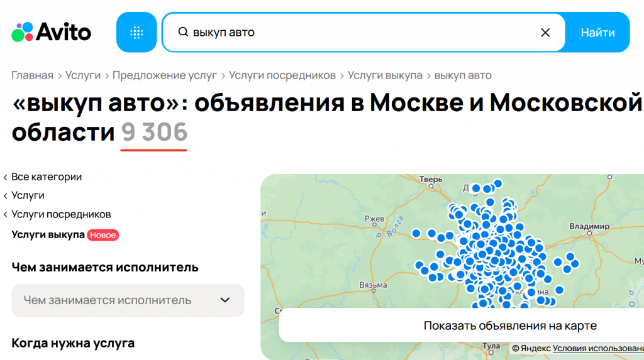Screen dimensions: 644x360
Task: Click the Владимир label on map
Action: pyautogui.click(x=589, y=226)
